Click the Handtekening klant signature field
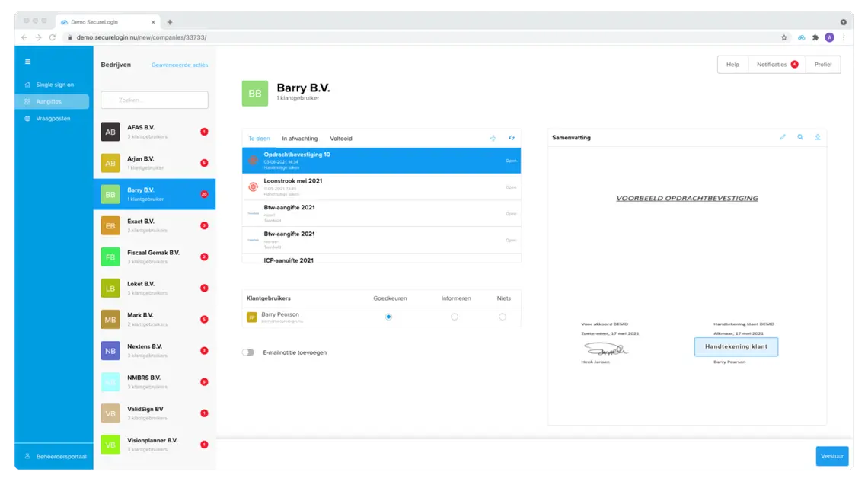868x488 pixels. point(736,347)
